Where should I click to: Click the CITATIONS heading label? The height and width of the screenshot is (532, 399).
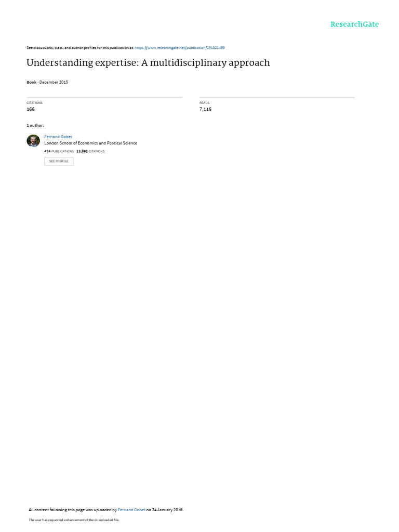(35, 103)
